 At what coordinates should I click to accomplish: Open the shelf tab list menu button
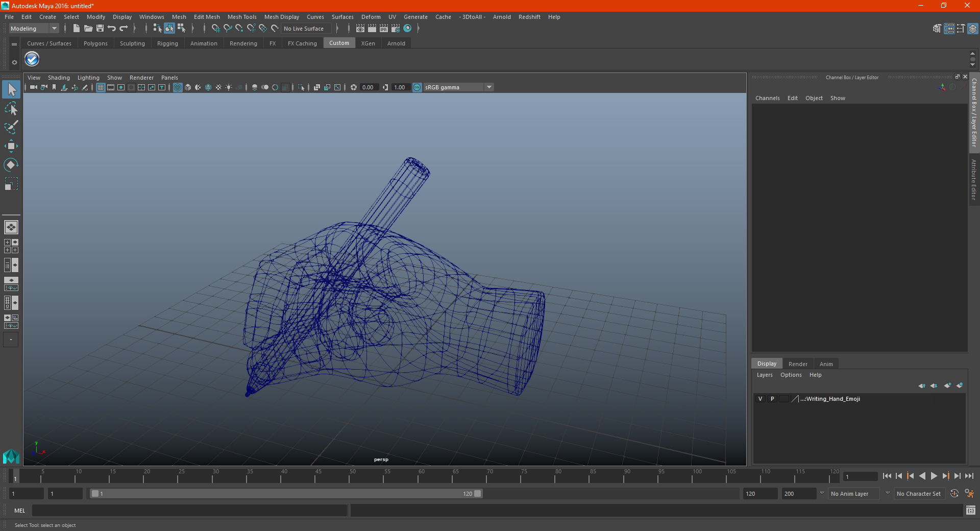coord(14,44)
